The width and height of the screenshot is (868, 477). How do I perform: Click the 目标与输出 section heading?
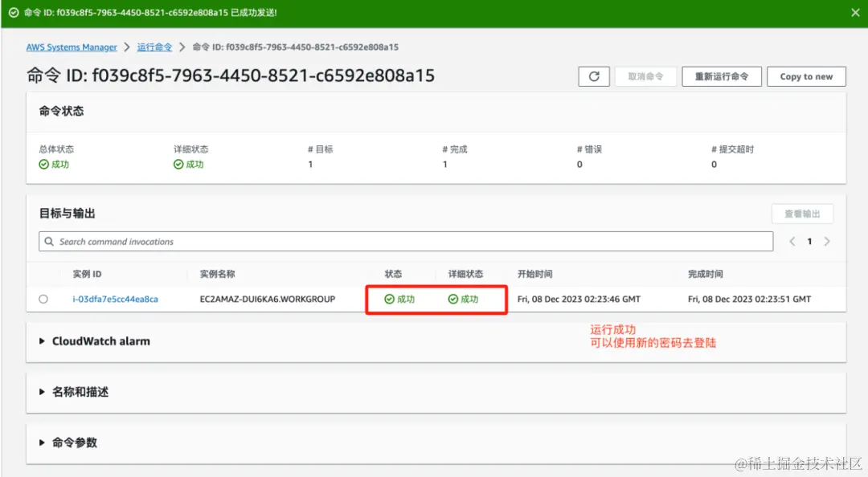click(67, 214)
